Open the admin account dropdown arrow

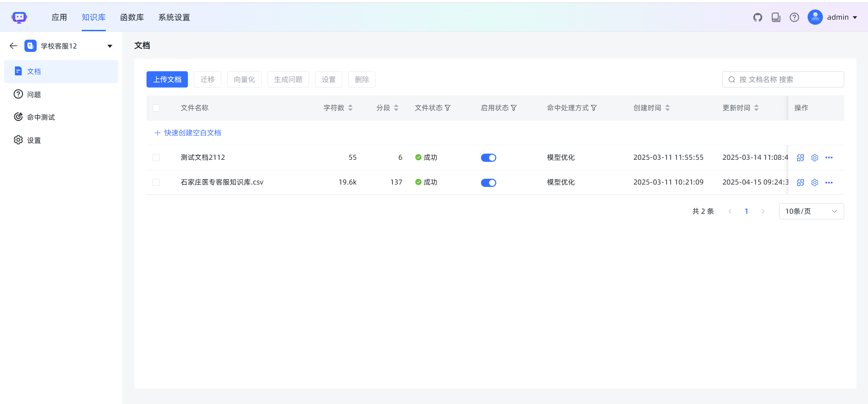coord(855,17)
